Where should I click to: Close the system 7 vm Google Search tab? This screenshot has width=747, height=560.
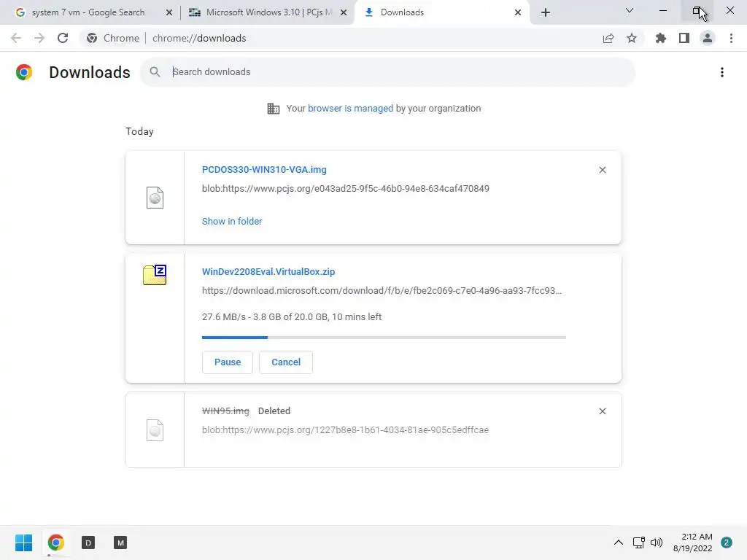pos(169,13)
